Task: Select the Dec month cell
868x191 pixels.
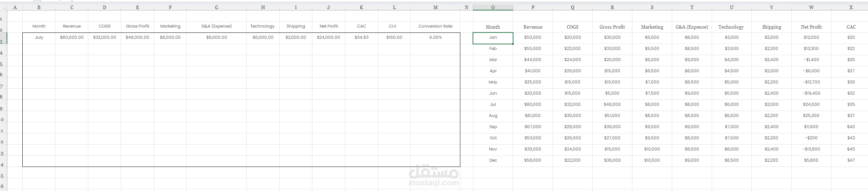Action: (493, 160)
